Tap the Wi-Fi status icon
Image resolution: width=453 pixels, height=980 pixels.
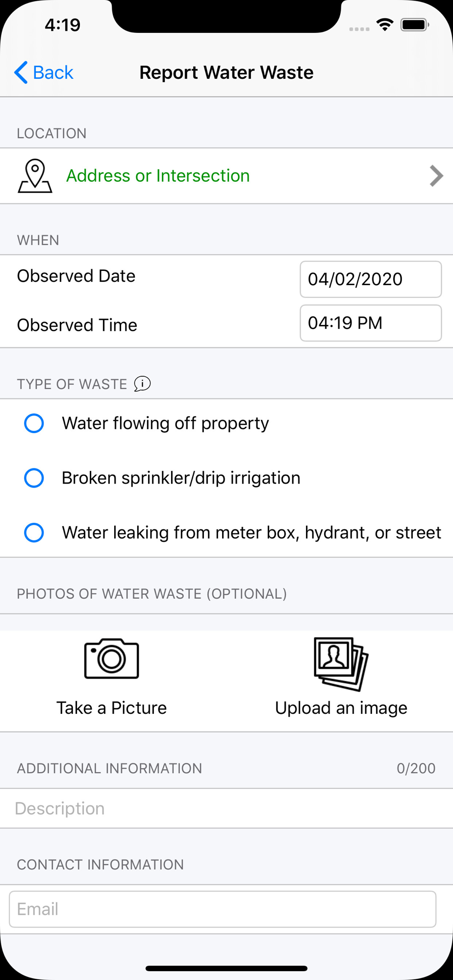pos(385,24)
